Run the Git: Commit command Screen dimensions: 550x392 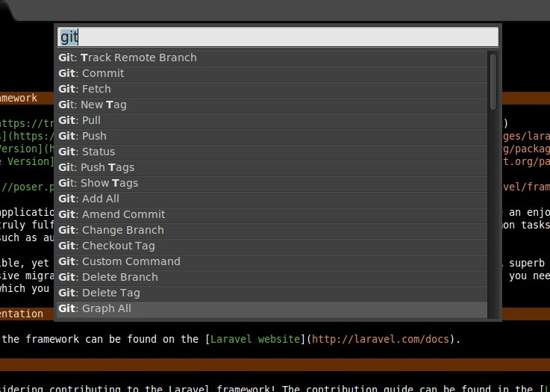point(272,73)
